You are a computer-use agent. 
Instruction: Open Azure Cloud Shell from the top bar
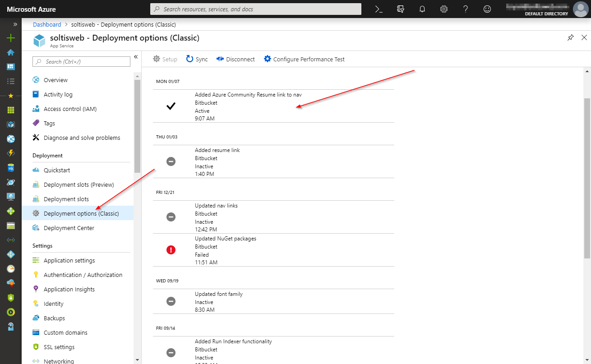point(379,9)
